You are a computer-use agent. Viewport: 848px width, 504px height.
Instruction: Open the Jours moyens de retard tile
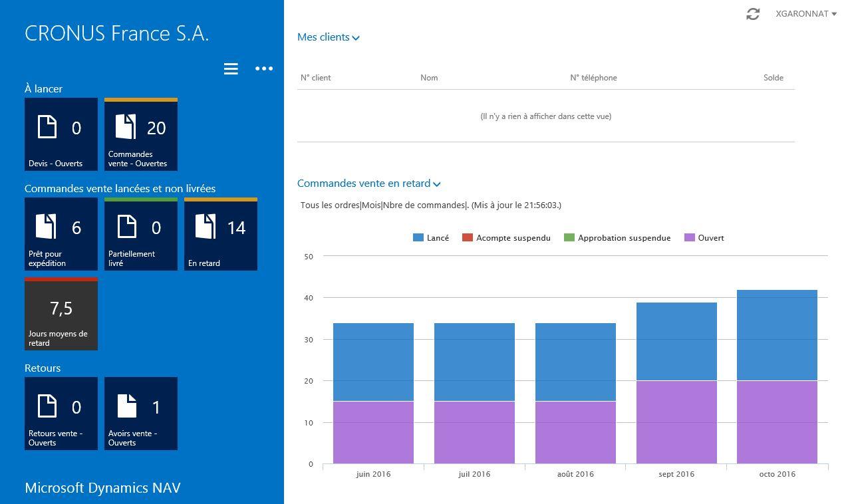(61, 314)
